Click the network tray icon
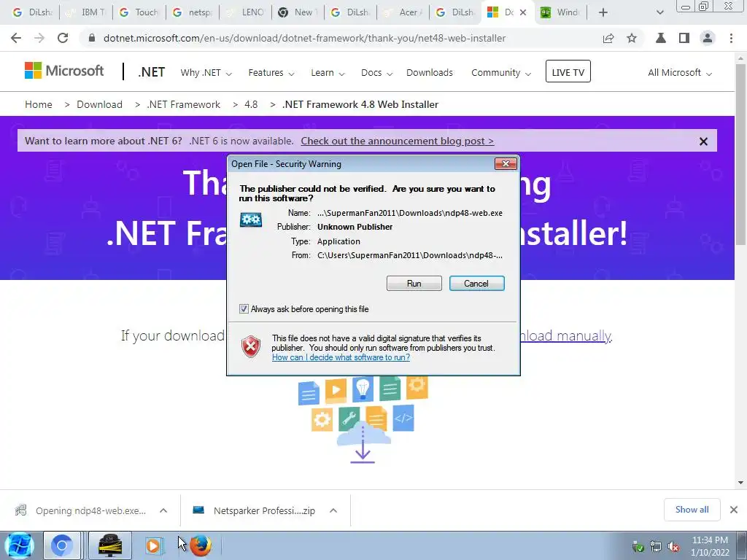 pyautogui.click(x=656, y=547)
